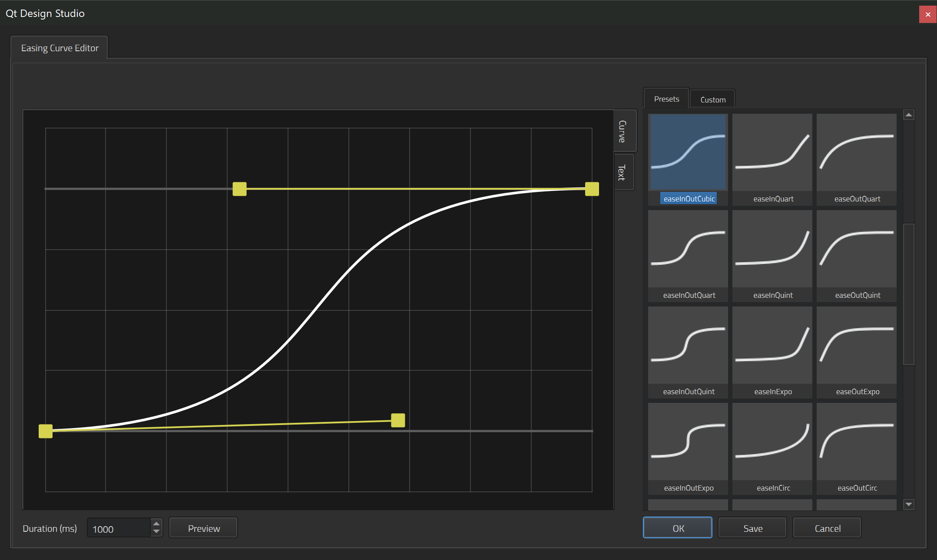Click the upper yellow control point handle
The height and width of the screenshot is (560, 937).
click(239, 189)
